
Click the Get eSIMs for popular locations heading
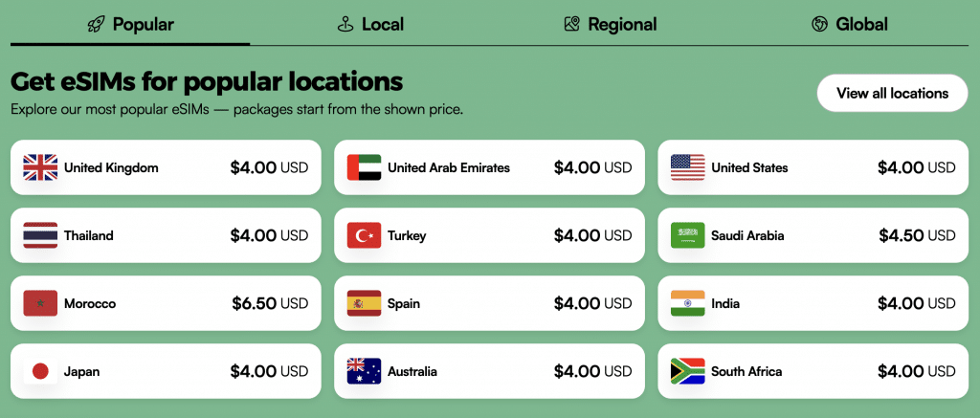(x=207, y=80)
